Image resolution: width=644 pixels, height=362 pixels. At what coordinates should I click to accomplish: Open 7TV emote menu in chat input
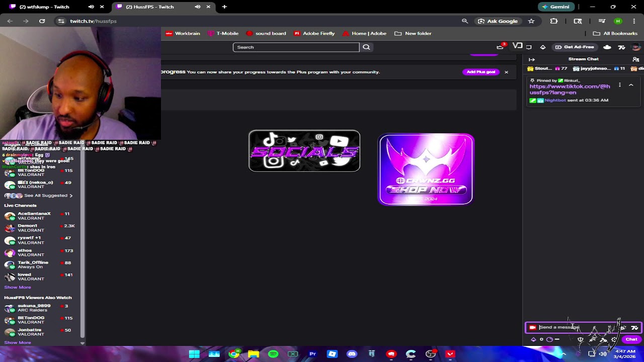(634, 328)
